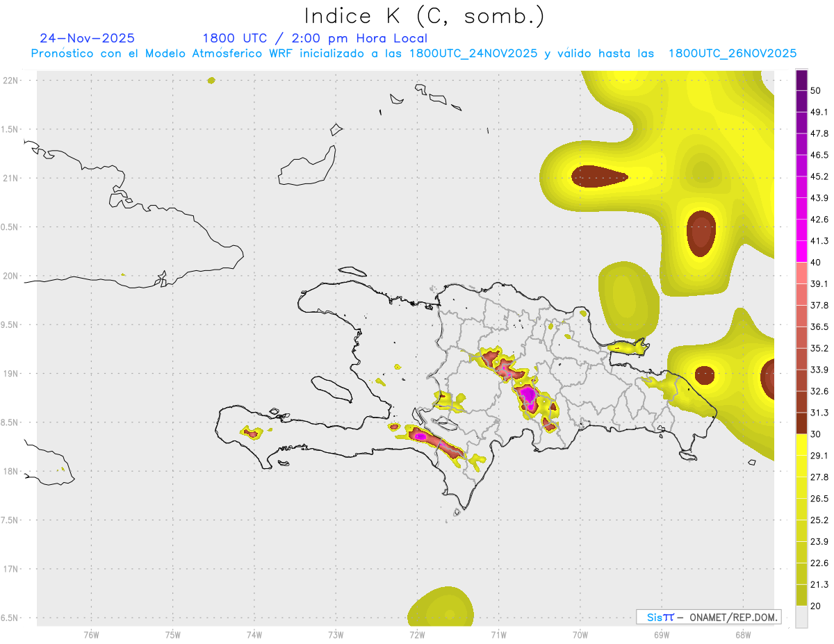This screenshot has height=644, width=834.
Task: Click the colorbar value "46.5"
Action: (819, 155)
